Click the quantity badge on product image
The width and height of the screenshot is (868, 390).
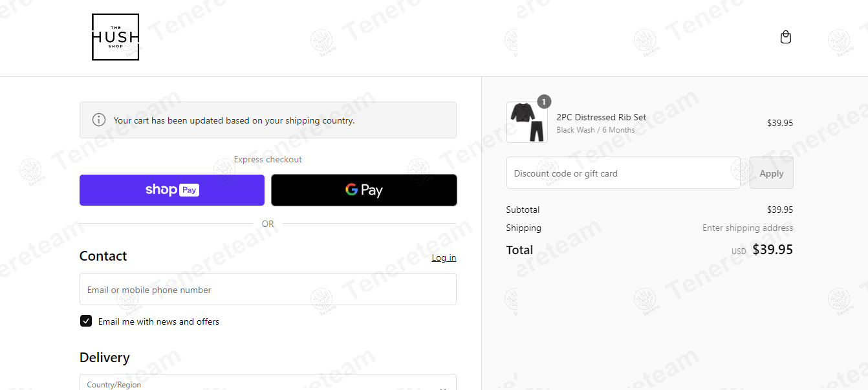pyautogui.click(x=544, y=102)
